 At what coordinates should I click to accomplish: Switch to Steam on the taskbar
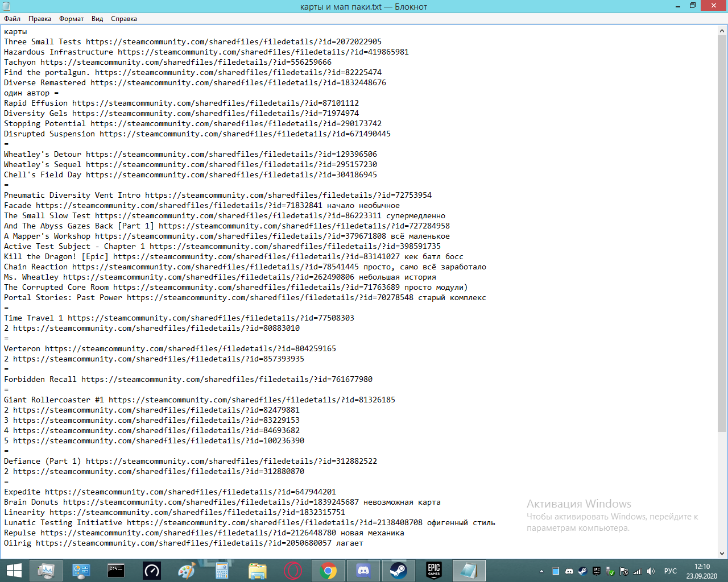pos(399,571)
